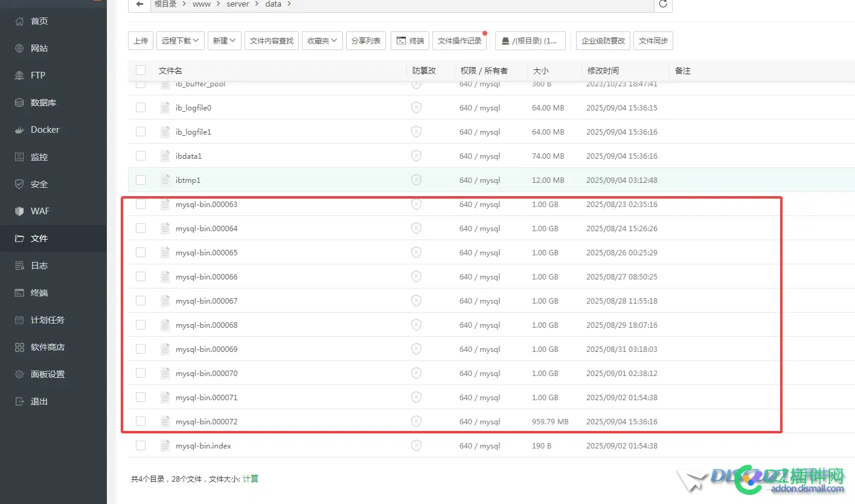Click the 上传 upload button

(x=141, y=40)
